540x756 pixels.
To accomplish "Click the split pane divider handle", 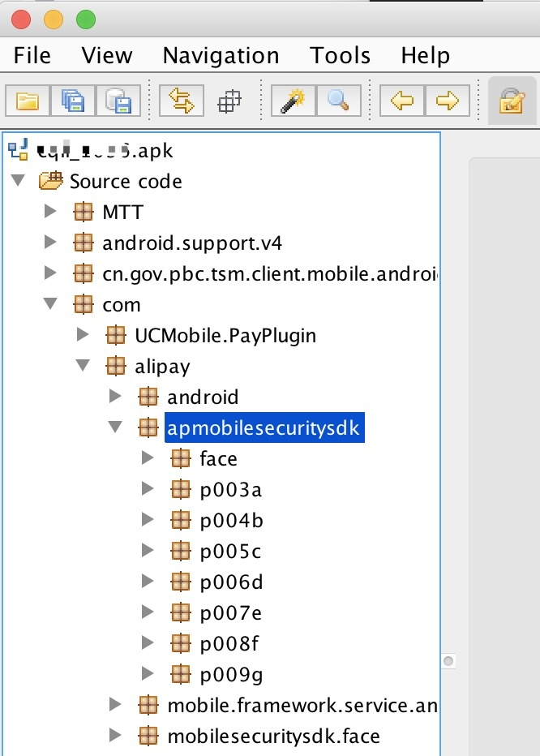I will tap(448, 661).
